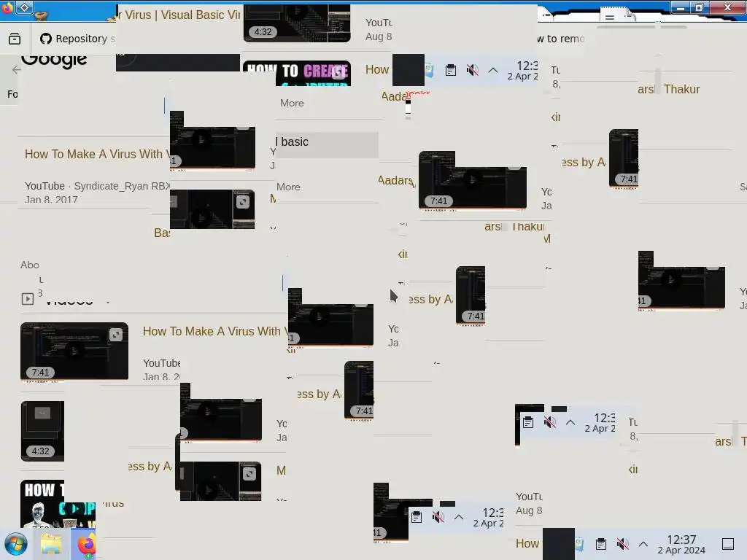This screenshot has height=560, width=747.
Task: Click the 'Jan 8, 2017' date text
Action: tap(51, 199)
